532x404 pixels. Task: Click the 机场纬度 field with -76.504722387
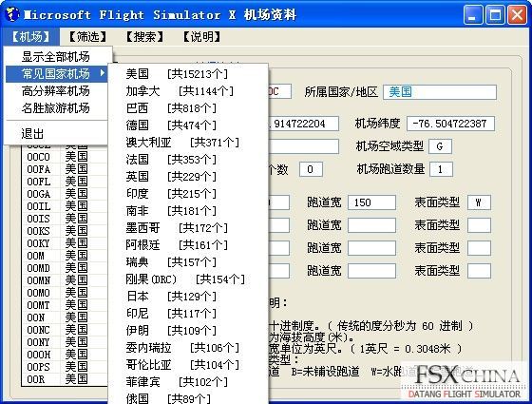coord(450,124)
